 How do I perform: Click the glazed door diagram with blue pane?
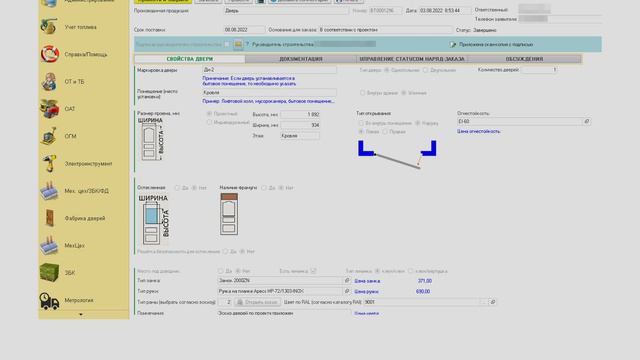(x=154, y=219)
